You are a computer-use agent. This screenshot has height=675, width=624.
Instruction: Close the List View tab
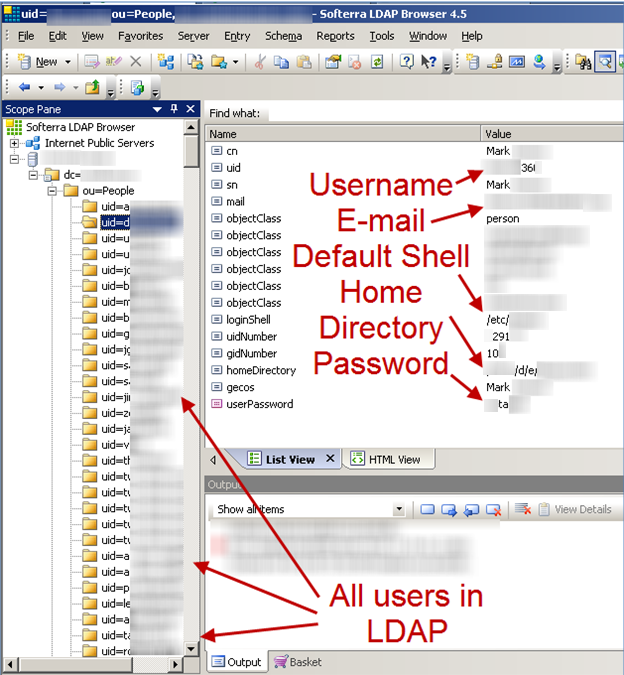click(x=330, y=458)
